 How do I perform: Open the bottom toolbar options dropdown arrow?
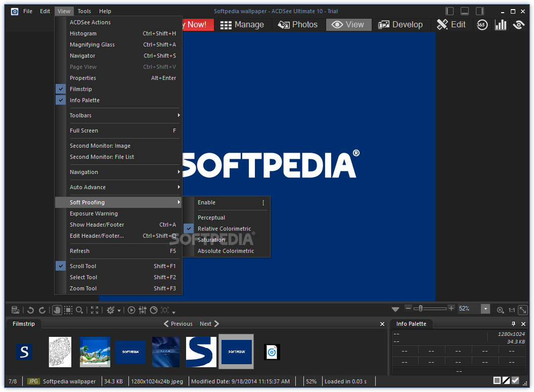173,312
